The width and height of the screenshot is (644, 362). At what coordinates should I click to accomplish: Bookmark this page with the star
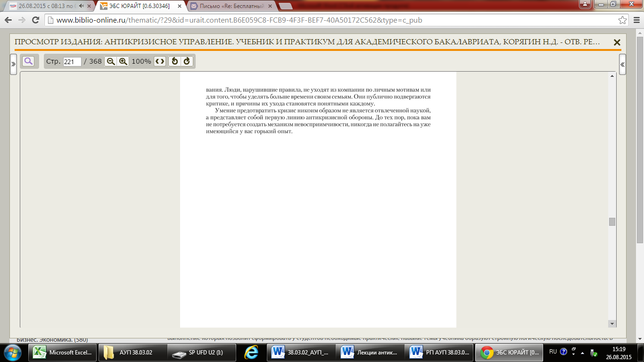[x=623, y=20]
